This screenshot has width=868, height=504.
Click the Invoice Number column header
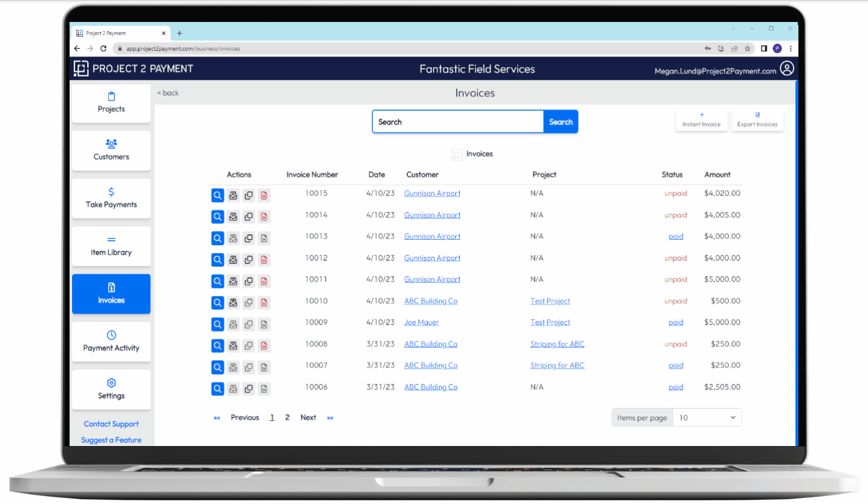[x=312, y=175]
